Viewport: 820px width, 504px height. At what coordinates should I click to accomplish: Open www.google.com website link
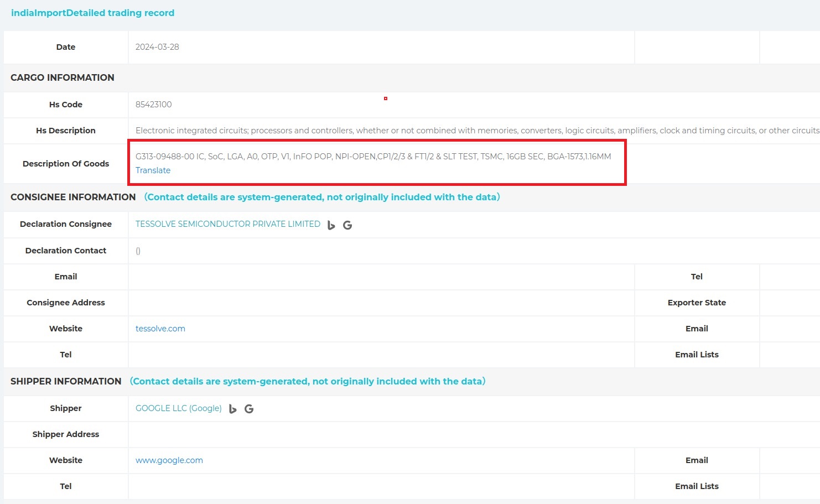pyautogui.click(x=169, y=460)
